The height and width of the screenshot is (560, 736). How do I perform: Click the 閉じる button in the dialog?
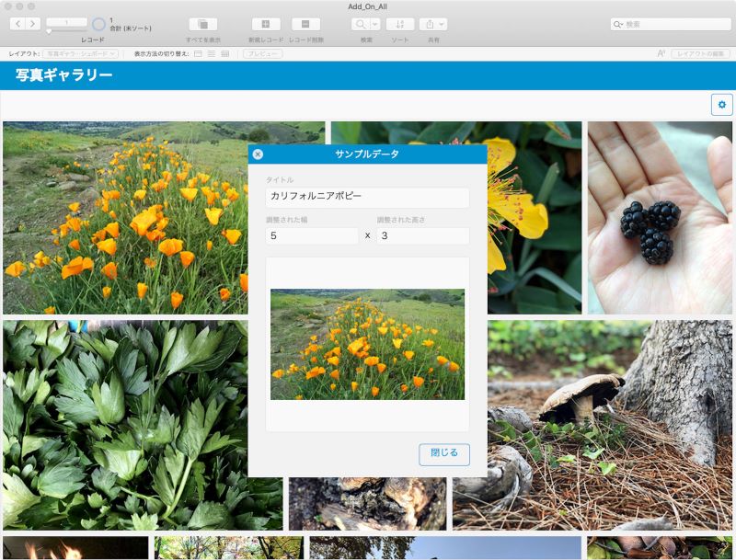[x=444, y=454]
